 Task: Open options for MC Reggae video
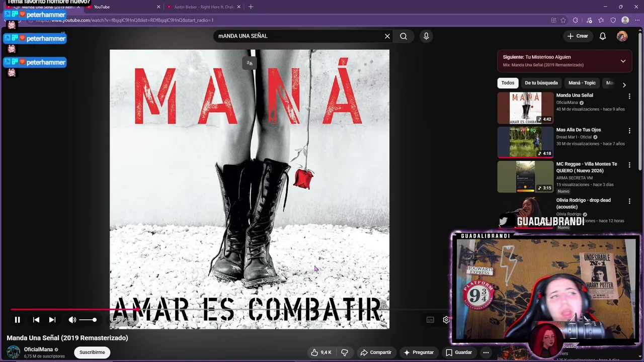click(629, 165)
